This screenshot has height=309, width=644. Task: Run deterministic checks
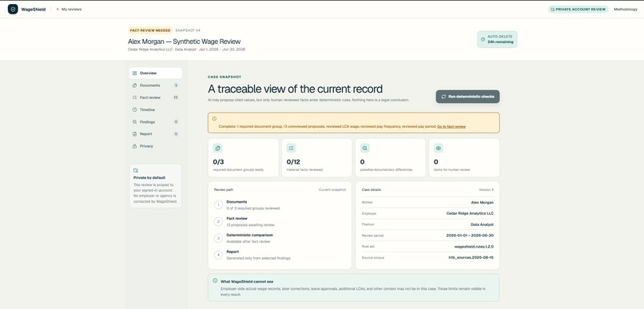coord(467,97)
